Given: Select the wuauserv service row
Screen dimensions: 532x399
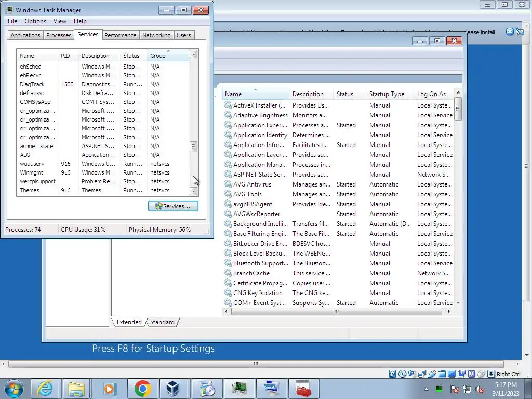Looking at the screenshot, I should coord(103,164).
